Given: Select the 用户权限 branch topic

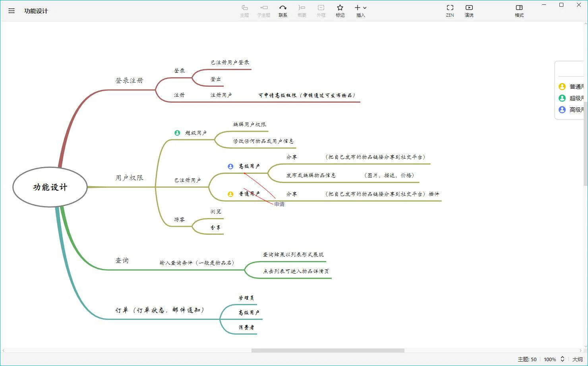Looking at the screenshot, I should click(x=129, y=178).
